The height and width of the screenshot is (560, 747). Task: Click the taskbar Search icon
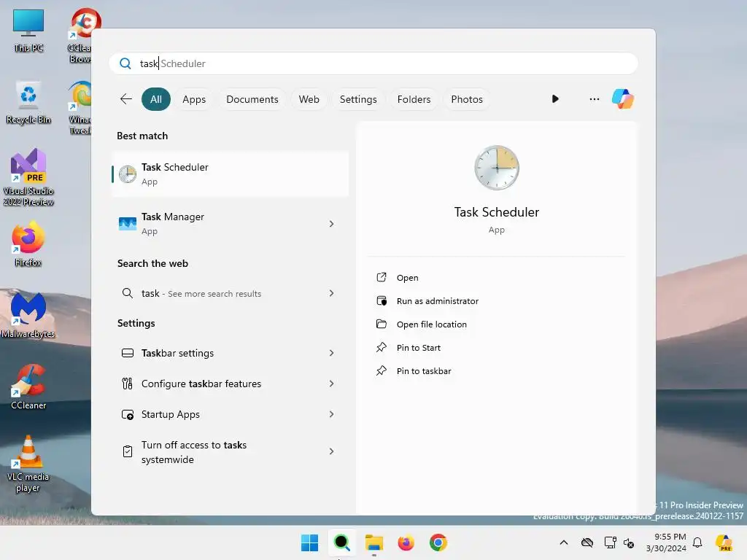point(341,542)
